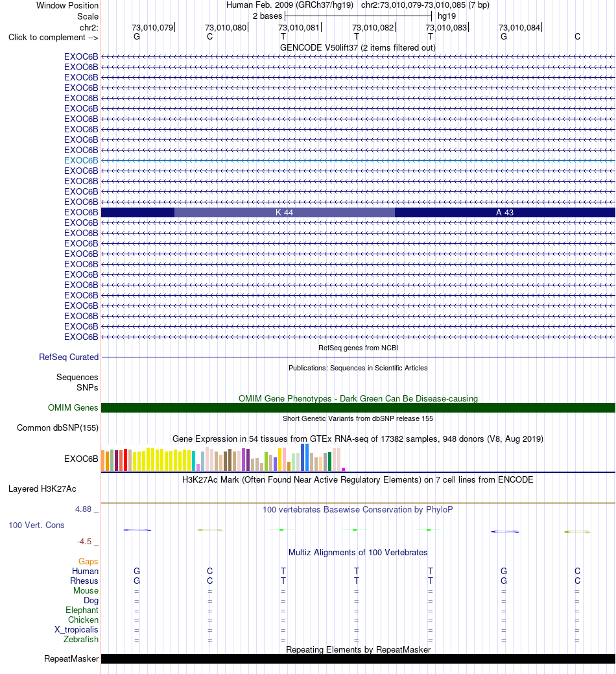Screen dimensions: 616x674
Task: Click the chr2:73,010,079-73,010,085 (7 bp) position text
Action: point(425,5)
